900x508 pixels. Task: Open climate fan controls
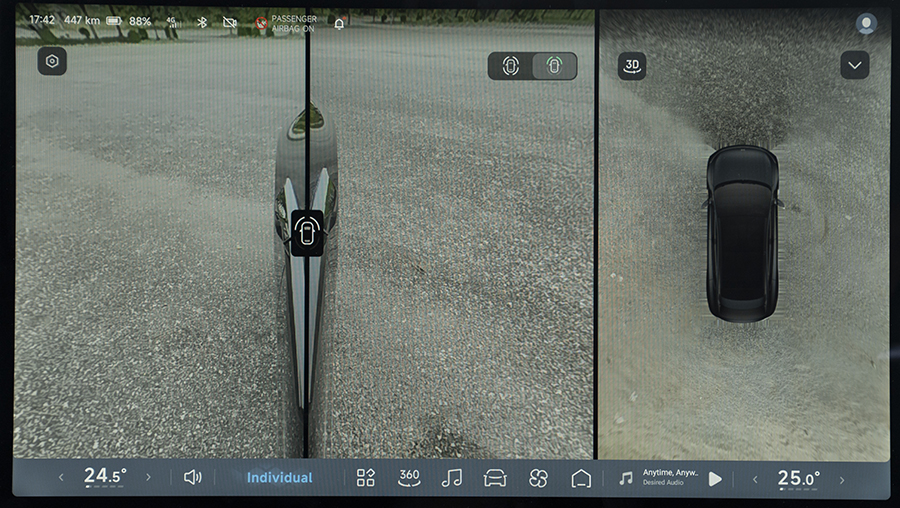[x=538, y=478]
